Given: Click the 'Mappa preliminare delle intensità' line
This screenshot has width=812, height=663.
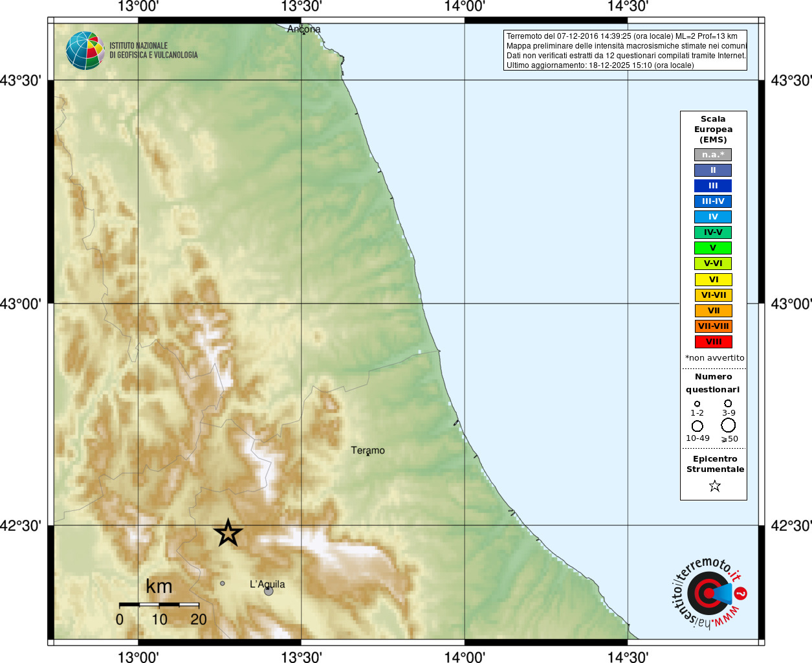Looking at the screenshot, I should pos(626,46).
